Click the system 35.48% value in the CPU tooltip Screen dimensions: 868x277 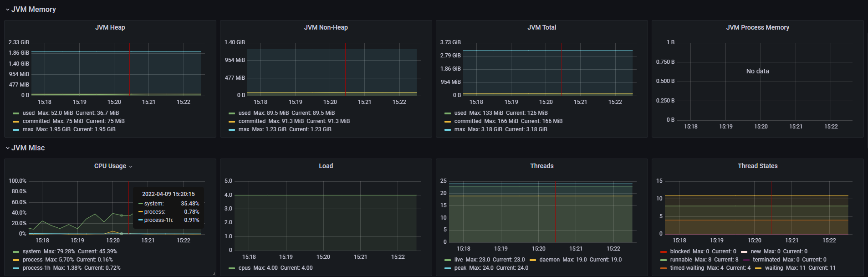[x=190, y=204]
